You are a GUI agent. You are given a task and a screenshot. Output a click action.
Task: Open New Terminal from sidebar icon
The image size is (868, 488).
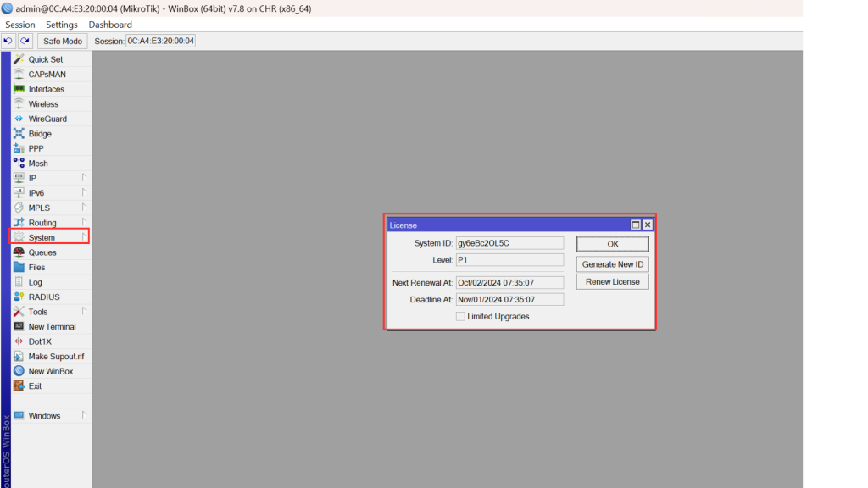(x=19, y=326)
